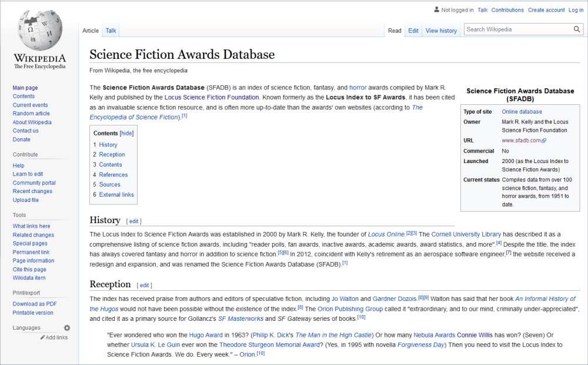Image resolution: width=588 pixels, height=365 pixels.
Task: Visit www.sfadb.com URL in infobox
Action: coord(521,141)
